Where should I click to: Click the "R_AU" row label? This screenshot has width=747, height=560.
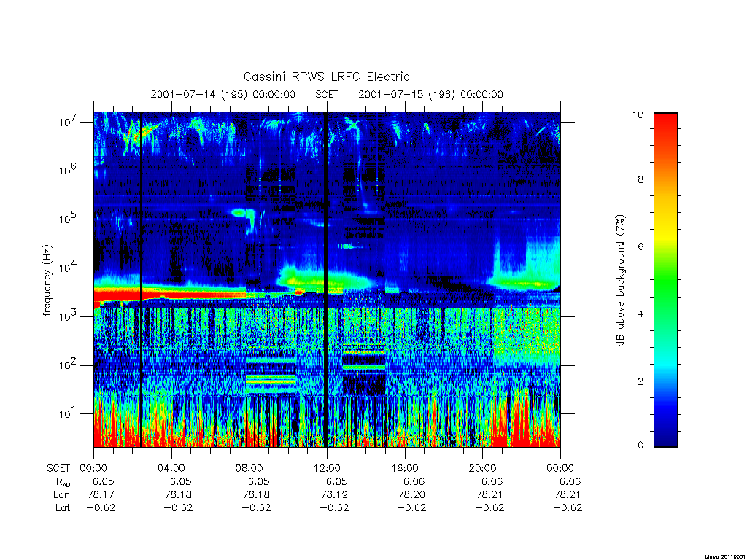click(x=63, y=482)
